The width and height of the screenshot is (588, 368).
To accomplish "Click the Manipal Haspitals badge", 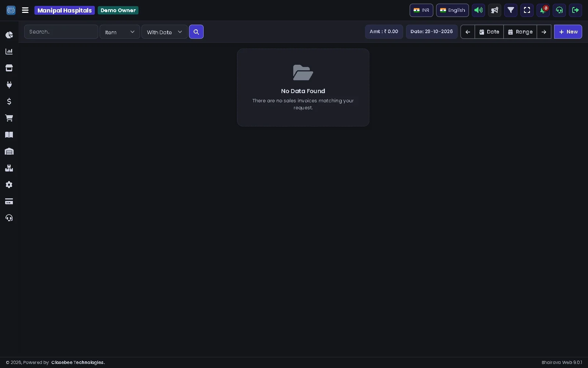I will coord(65,10).
